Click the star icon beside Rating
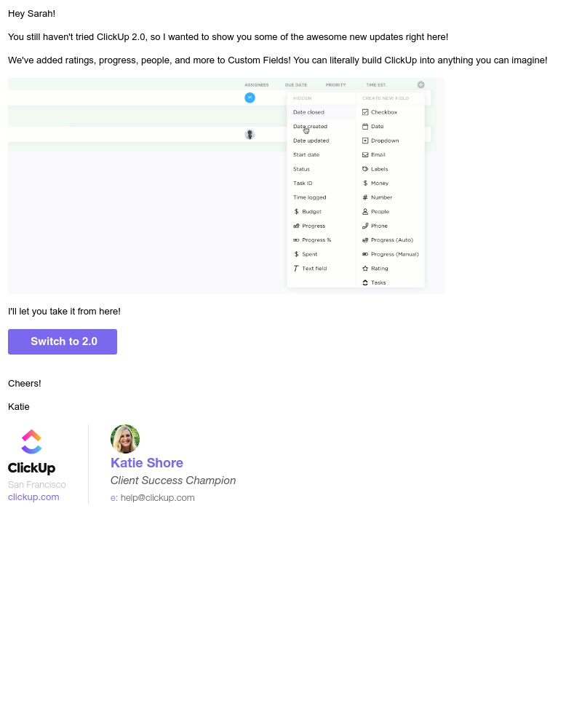The width and height of the screenshot is (582, 728). pos(365,269)
